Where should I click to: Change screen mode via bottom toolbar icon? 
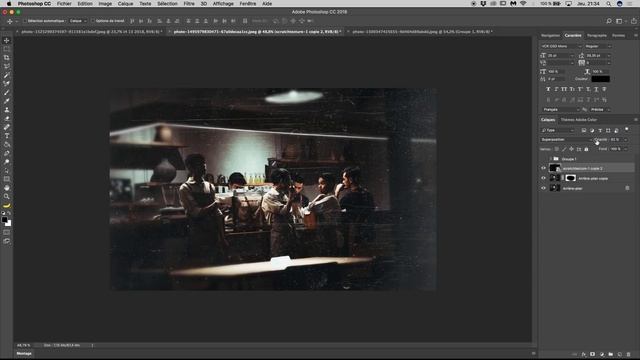(7, 241)
